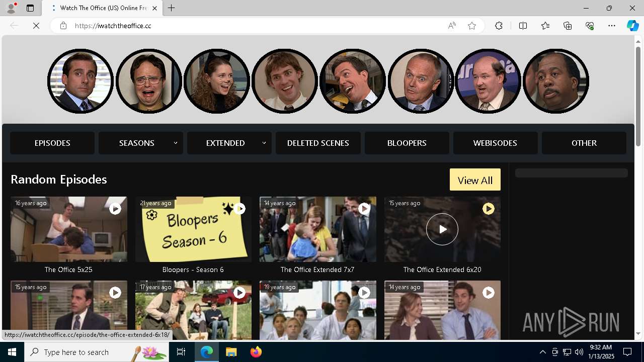This screenshot has height=362, width=644.
Task: Click Kevin's circular portrait
Action: pyautogui.click(x=488, y=81)
